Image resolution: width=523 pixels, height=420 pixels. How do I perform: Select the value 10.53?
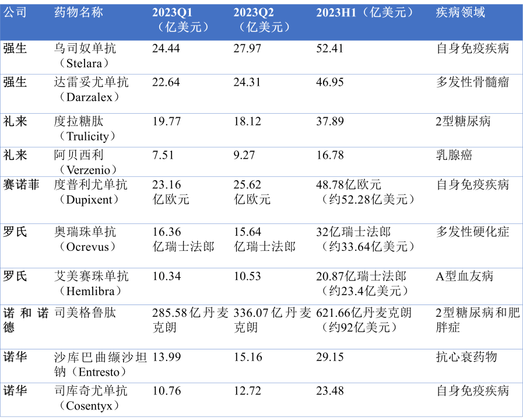[x=247, y=276]
